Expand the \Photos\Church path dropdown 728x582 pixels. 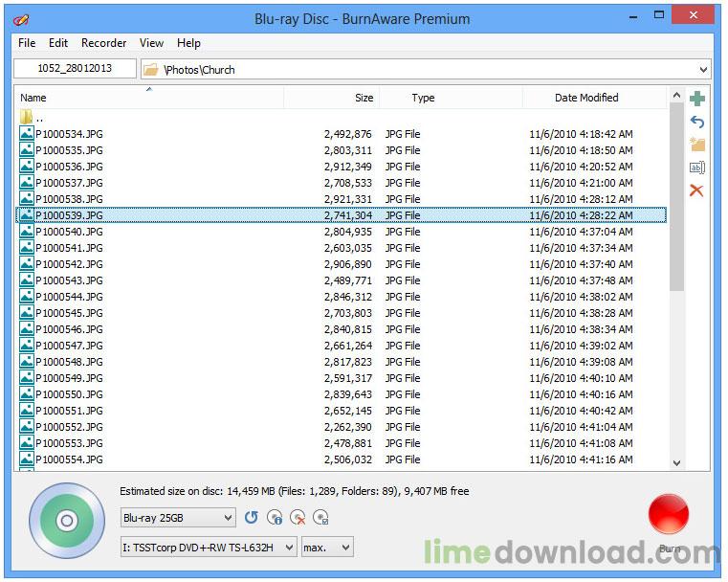pyautogui.click(x=703, y=70)
